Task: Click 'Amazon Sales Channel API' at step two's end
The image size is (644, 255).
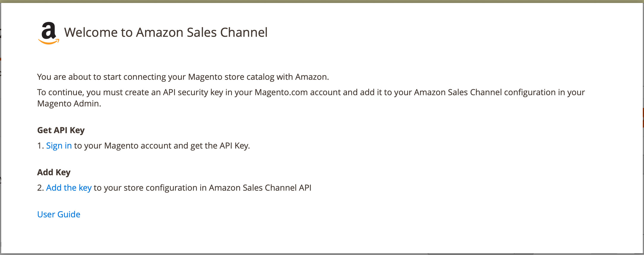Action: pyautogui.click(x=260, y=188)
